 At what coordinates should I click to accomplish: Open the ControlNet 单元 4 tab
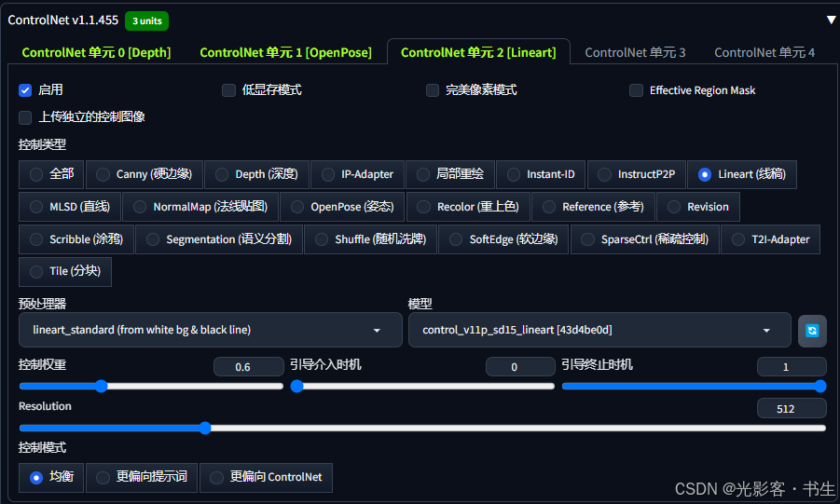[x=764, y=52]
